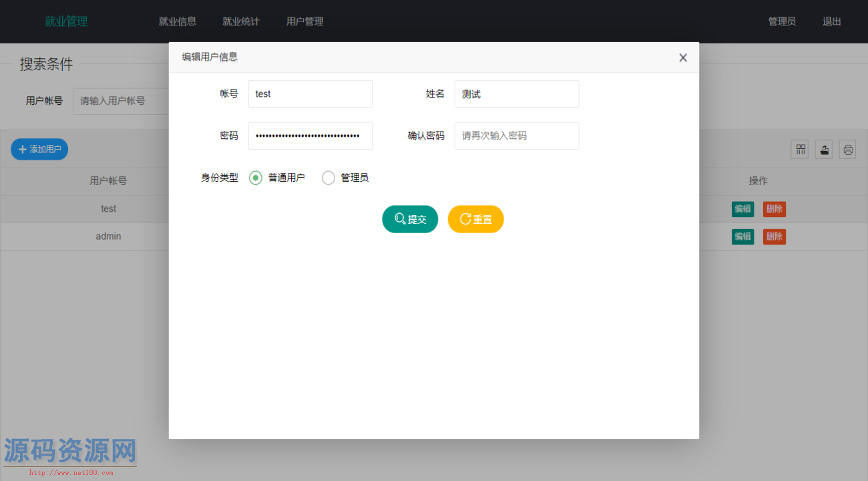Click the 就业管理 logo title
The height and width of the screenshot is (481, 868).
pyautogui.click(x=66, y=21)
